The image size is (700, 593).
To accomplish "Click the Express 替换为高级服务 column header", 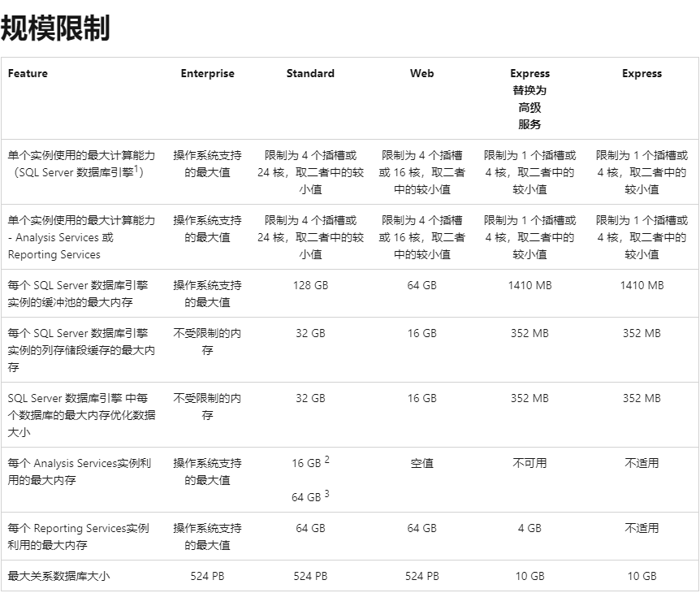I will 530,98.
